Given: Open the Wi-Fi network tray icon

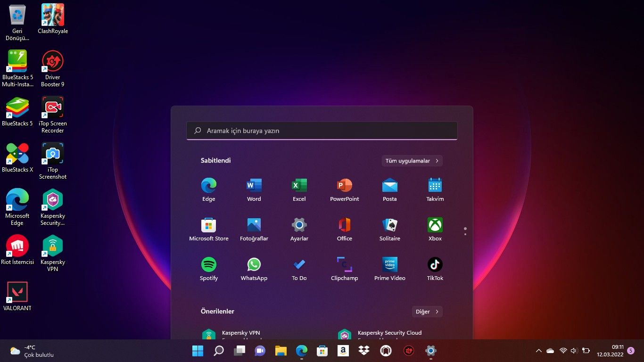Looking at the screenshot, I should click(563, 351).
